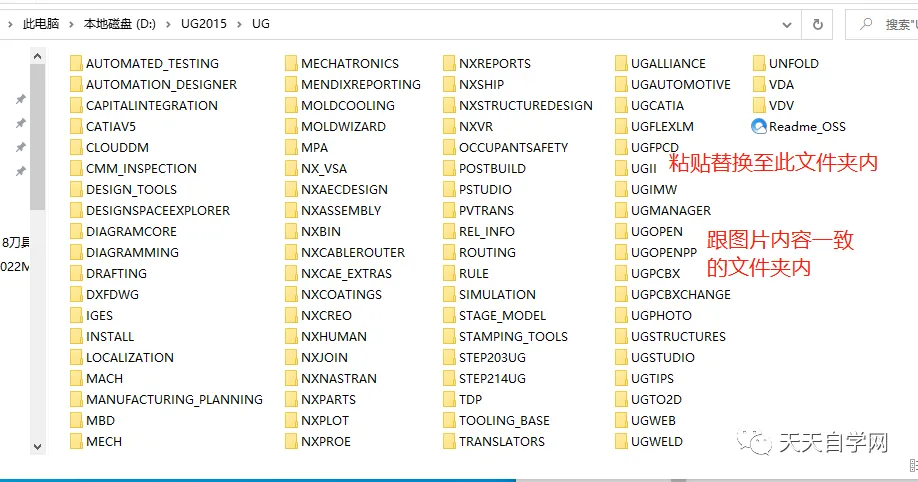Select the NXCABLEROUTER folder name
Screen dimensions: 918x482
(x=353, y=252)
